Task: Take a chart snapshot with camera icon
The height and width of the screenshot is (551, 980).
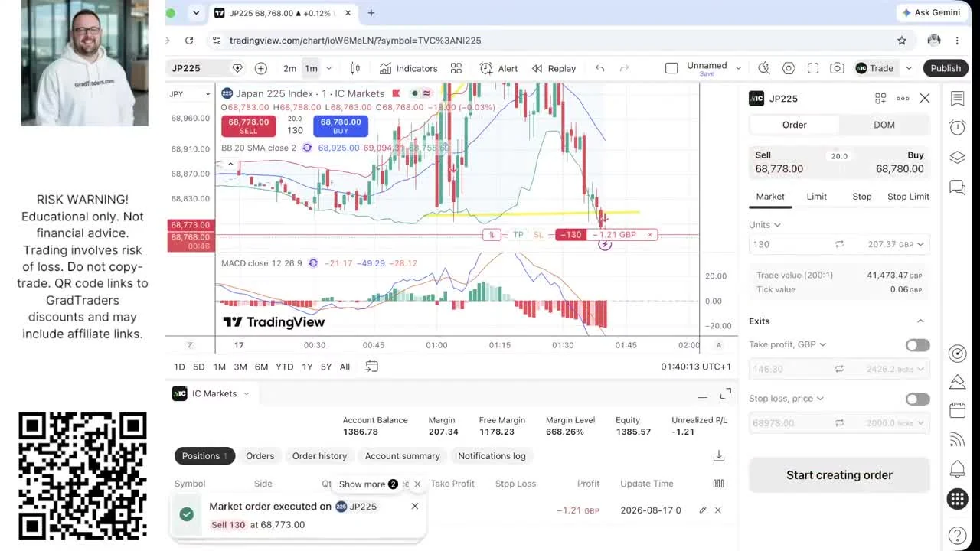Action: point(838,68)
